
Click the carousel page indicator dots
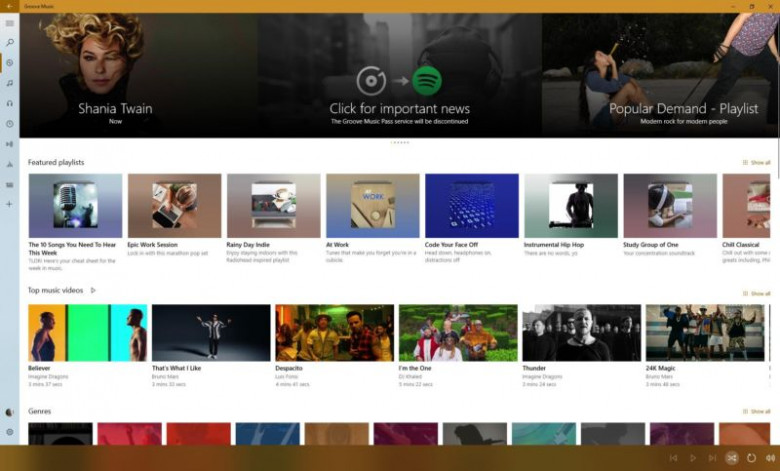pos(399,143)
